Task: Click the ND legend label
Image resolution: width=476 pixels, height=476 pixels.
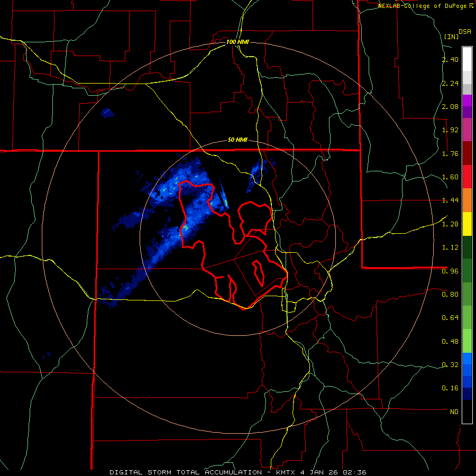Action: click(x=454, y=412)
